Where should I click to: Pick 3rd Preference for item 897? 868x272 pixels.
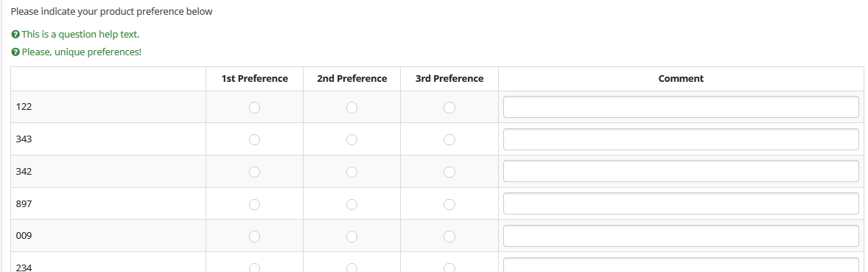[x=449, y=204]
